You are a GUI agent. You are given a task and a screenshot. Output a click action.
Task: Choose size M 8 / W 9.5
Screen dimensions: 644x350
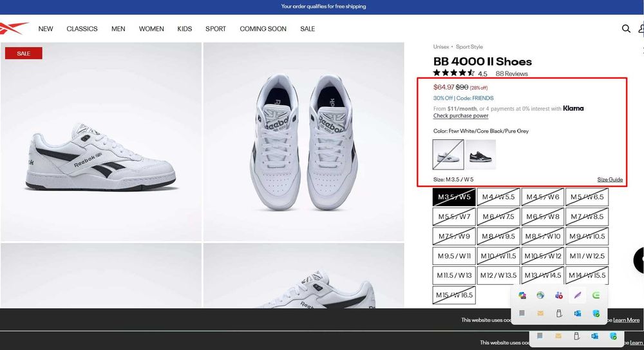click(498, 237)
